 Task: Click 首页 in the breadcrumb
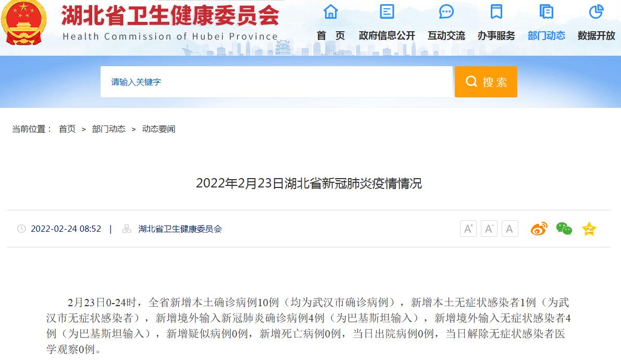pyautogui.click(x=67, y=129)
